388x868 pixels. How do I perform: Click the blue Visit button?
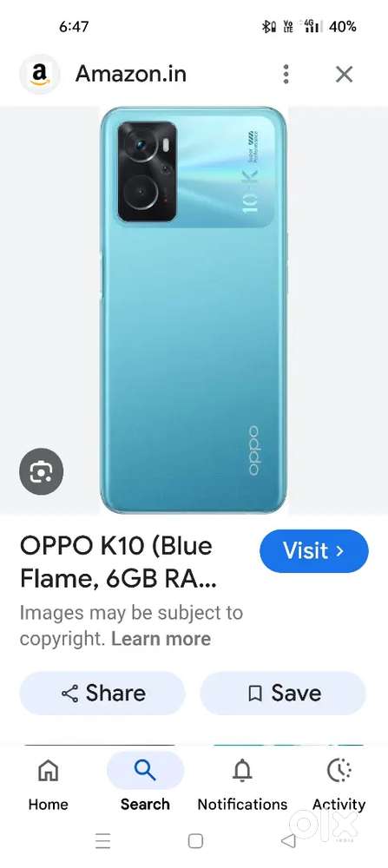[314, 551]
